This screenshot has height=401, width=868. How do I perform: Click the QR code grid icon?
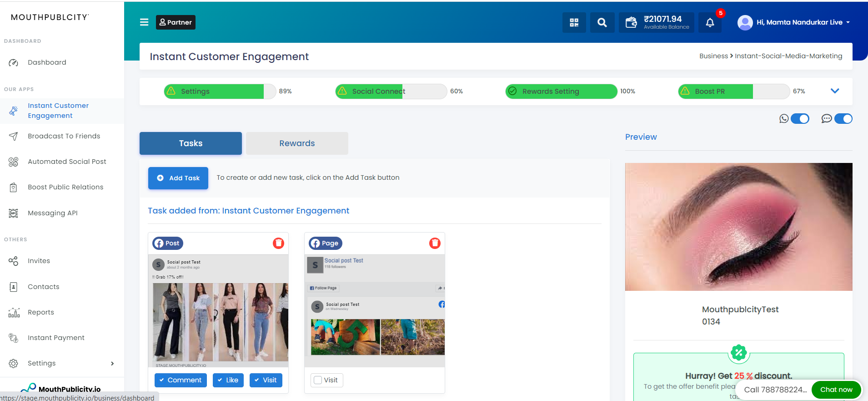pyautogui.click(x=574, y=22)
